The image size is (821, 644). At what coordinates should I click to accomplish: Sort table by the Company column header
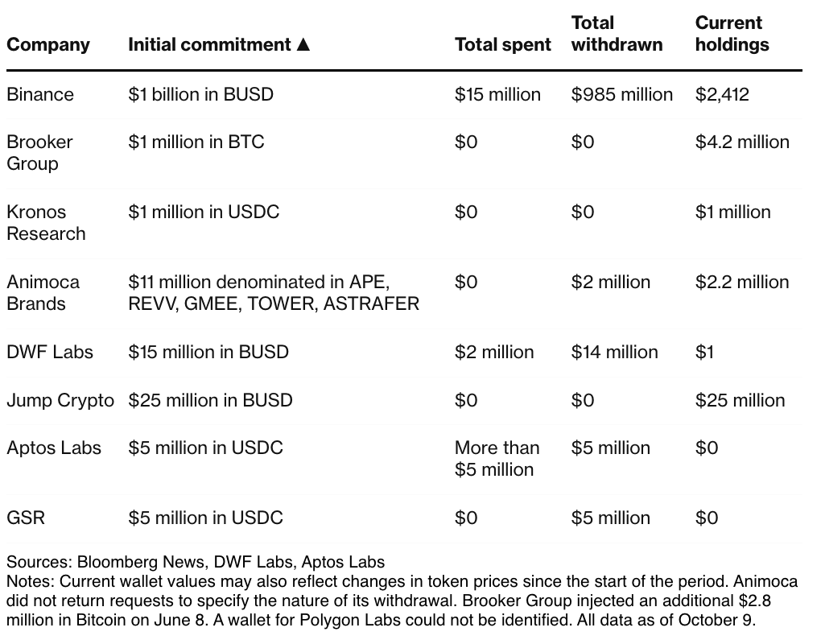[x=48, y=44]
